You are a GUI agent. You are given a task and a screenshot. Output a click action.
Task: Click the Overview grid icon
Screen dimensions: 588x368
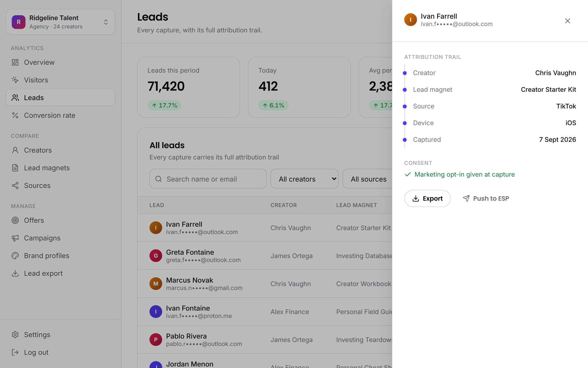(x=15, y=62)
